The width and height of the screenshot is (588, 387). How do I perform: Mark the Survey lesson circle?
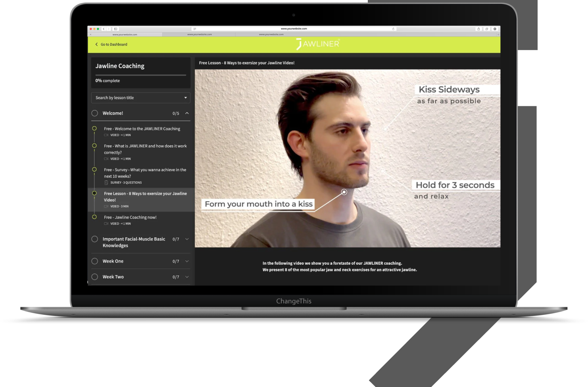tap(94, 169)
